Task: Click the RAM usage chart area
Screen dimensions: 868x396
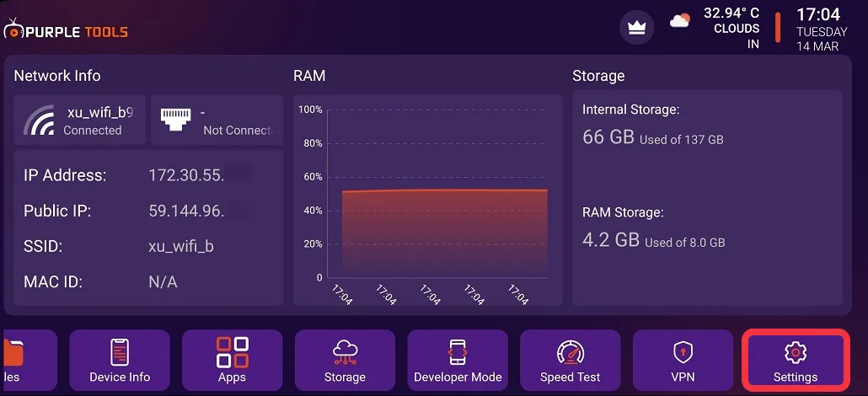Action: 428,201
